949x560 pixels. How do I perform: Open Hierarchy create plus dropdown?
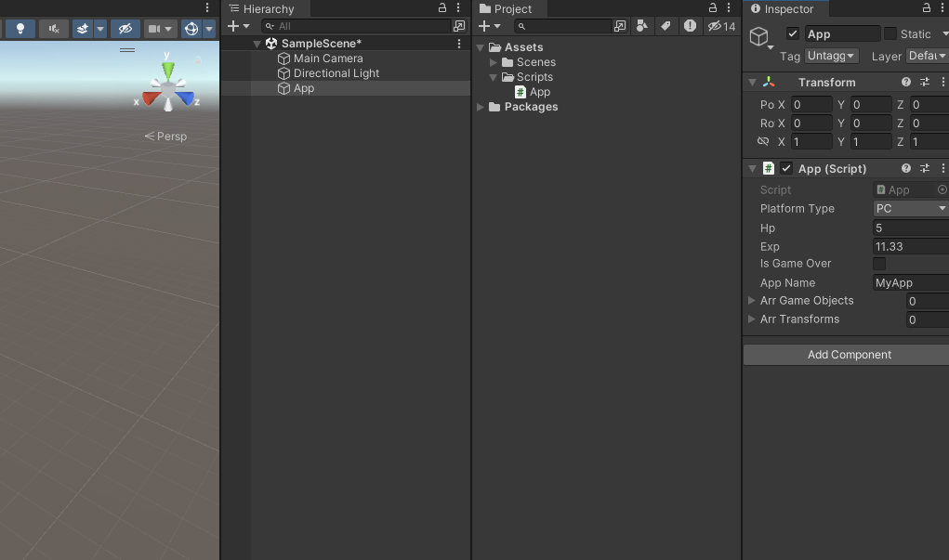[239, 26]
